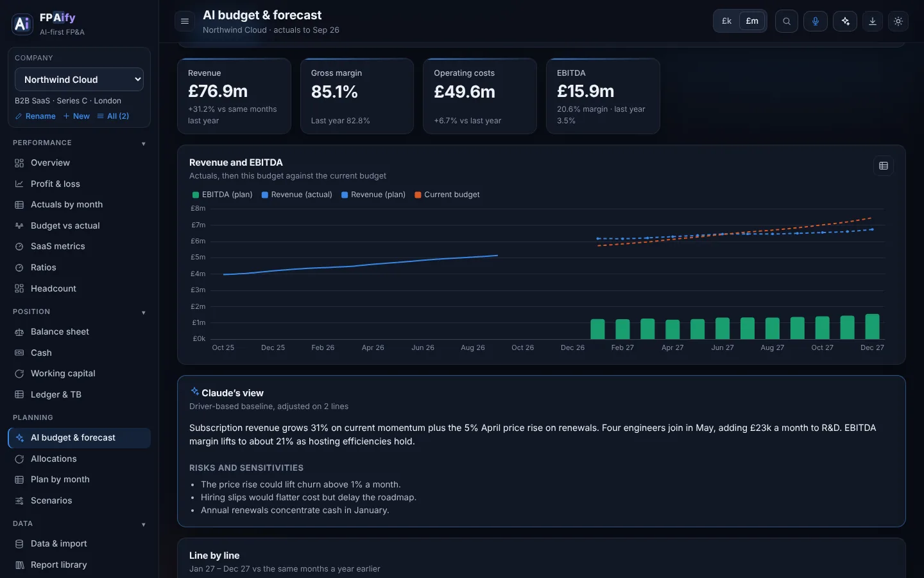Click the Ratios gauge icon

point(19,268)
